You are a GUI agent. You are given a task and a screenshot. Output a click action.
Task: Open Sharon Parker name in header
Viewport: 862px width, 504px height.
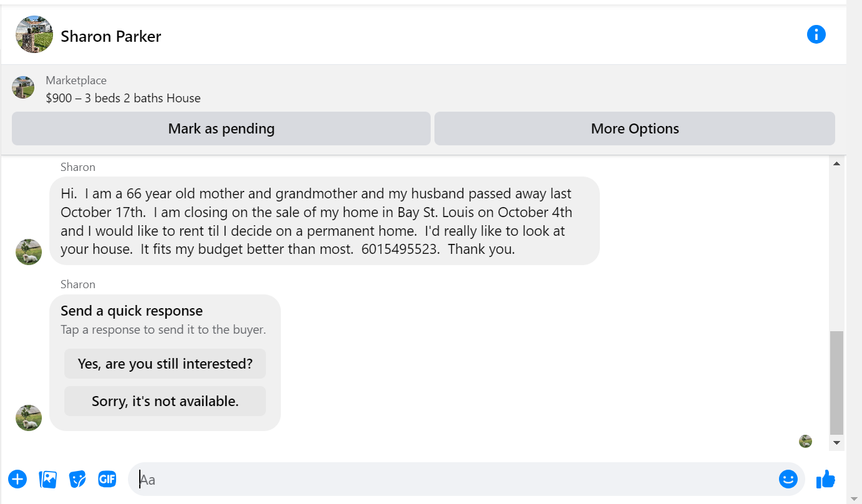click(x=111, y=36)
